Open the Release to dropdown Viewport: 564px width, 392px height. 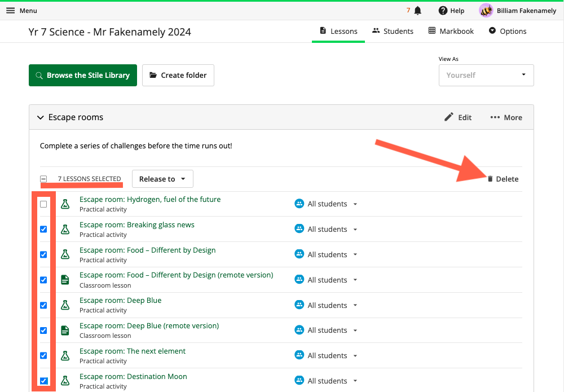click(162, 179)
